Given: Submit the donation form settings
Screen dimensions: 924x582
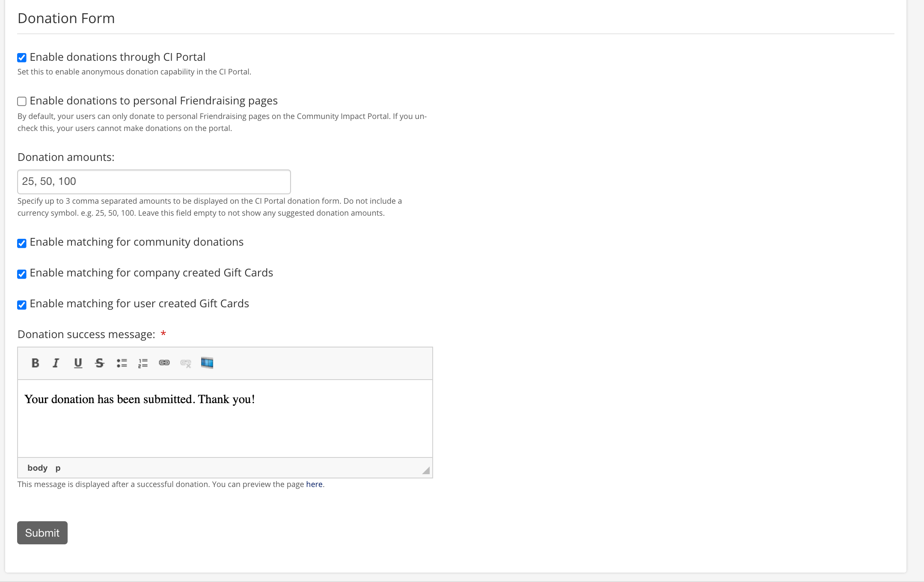Looking at the screenshot, I should pyautogui.click(x=42, y=533).
